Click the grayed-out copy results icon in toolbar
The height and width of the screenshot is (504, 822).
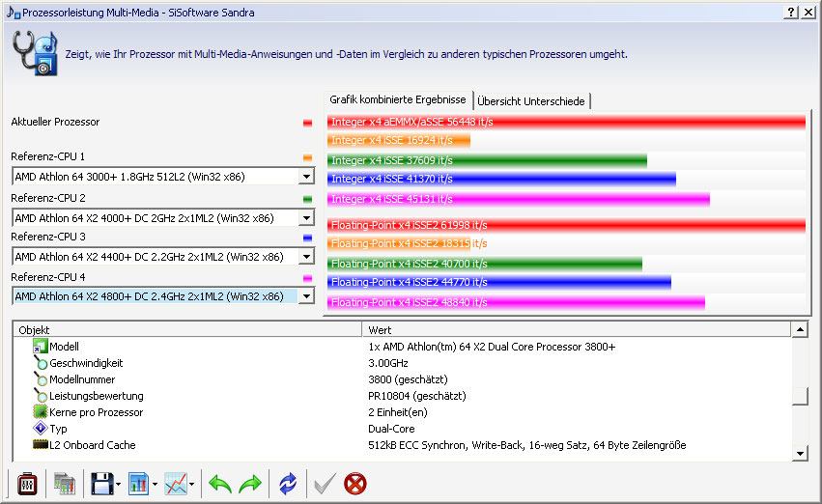65,484
